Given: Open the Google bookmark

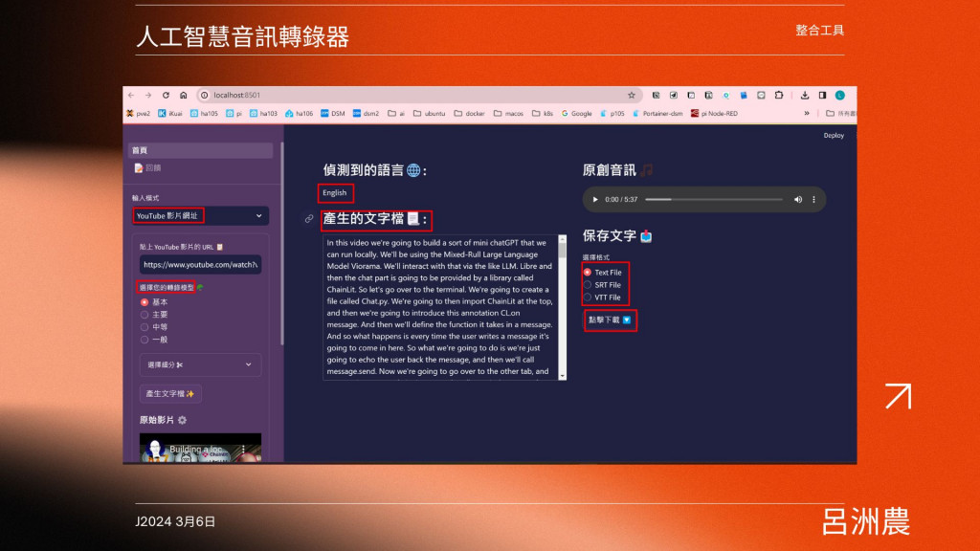Looking at the screenshot, I should click(577, 113).
